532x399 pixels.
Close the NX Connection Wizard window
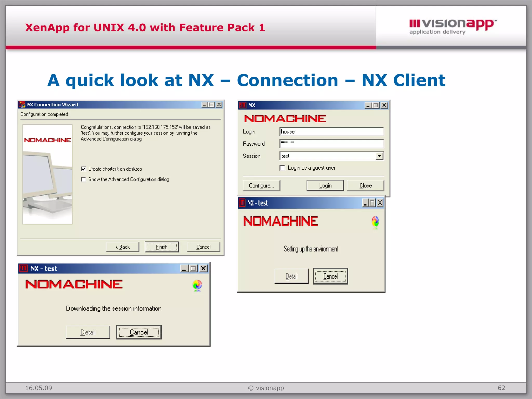coord(219,105)
